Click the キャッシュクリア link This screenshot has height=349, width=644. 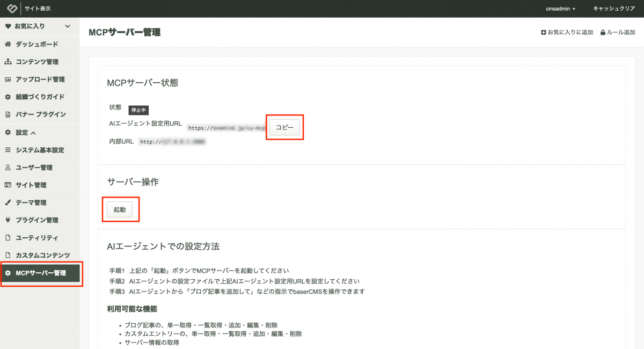click(614, 9)
